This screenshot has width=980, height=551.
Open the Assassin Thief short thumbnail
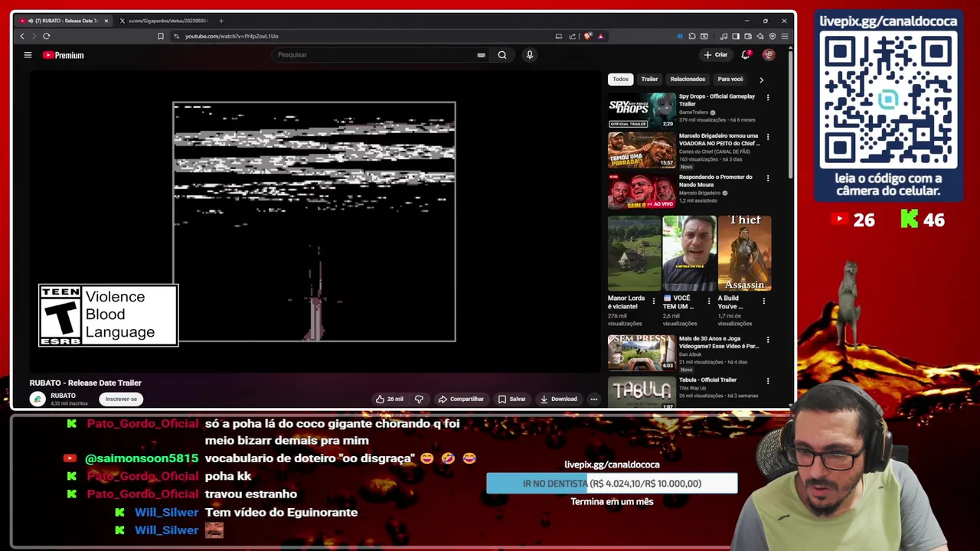[x=744, y=253]
